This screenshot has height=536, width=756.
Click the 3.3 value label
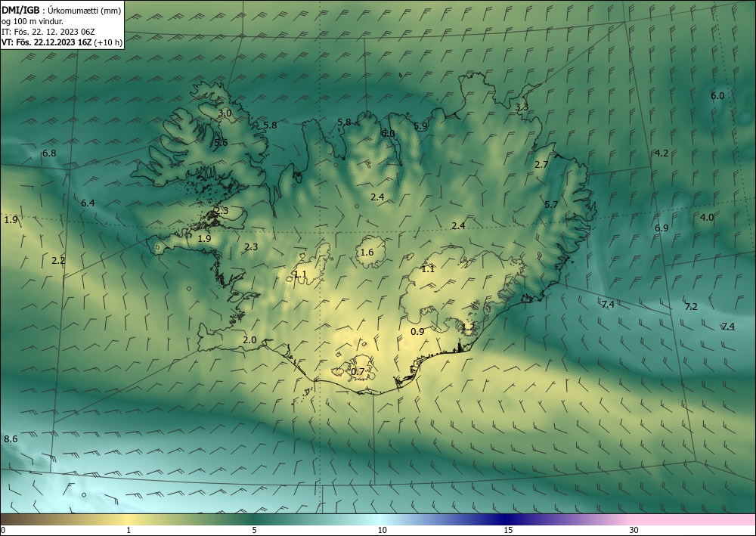click(522, 107)
